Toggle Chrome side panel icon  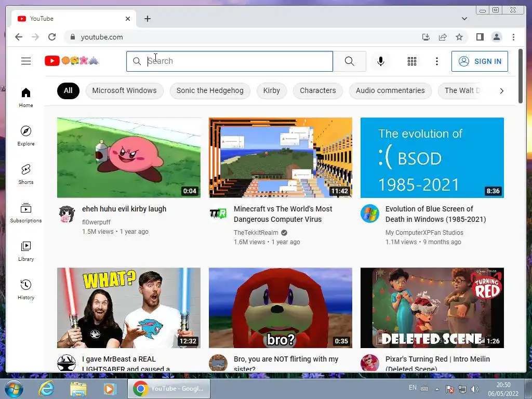480,37
